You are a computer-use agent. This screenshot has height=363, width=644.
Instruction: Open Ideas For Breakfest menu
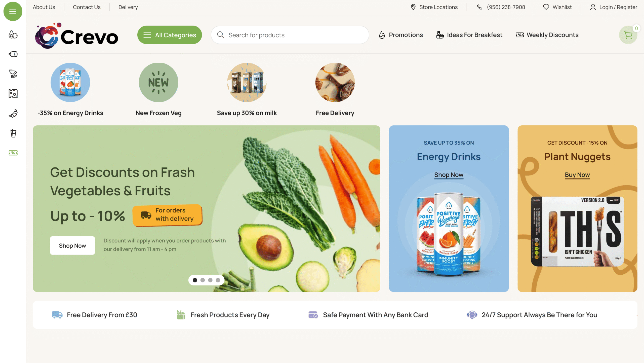[469, 35]
